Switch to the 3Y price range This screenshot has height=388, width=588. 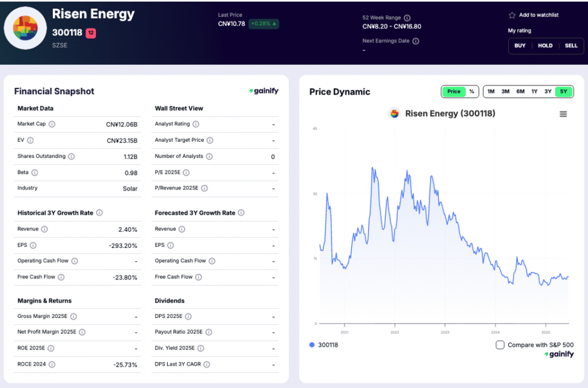(x=549, y=91)
